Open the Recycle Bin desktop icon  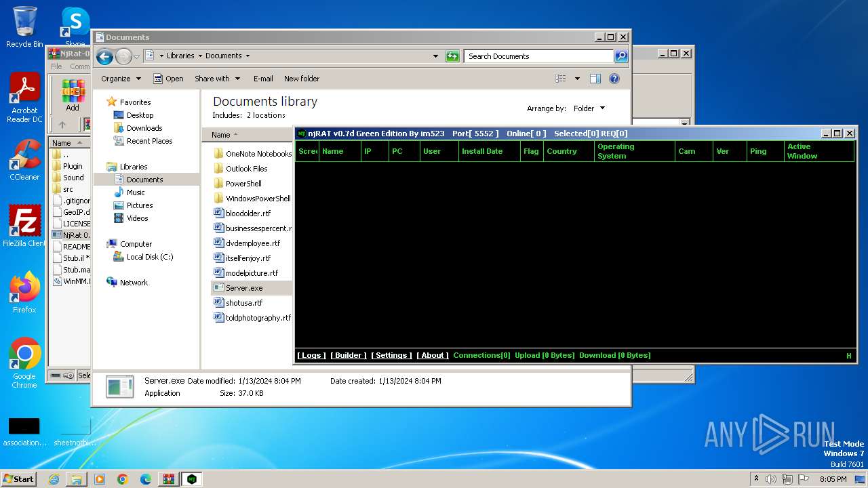pyautogui.click(x=24, y=27)
